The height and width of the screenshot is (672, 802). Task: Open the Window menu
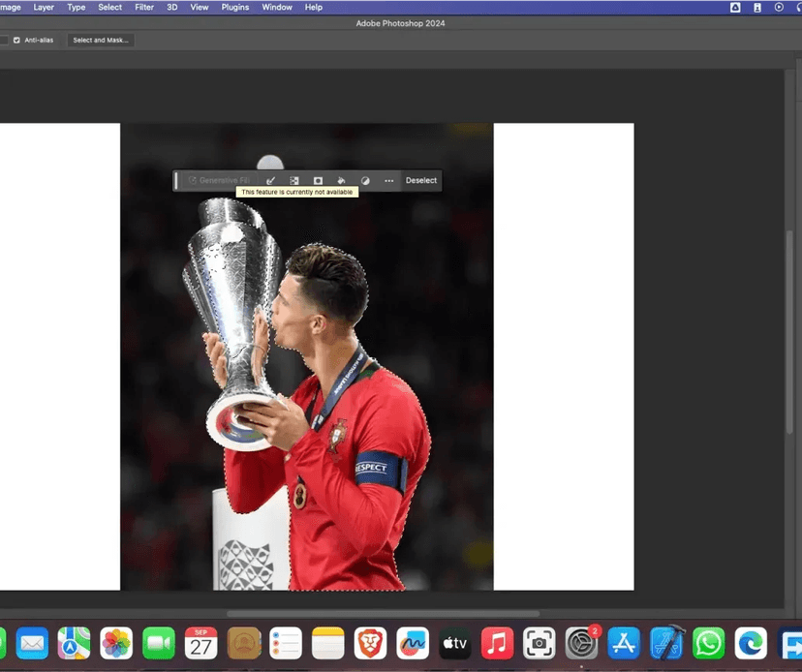tap(277, 7)
